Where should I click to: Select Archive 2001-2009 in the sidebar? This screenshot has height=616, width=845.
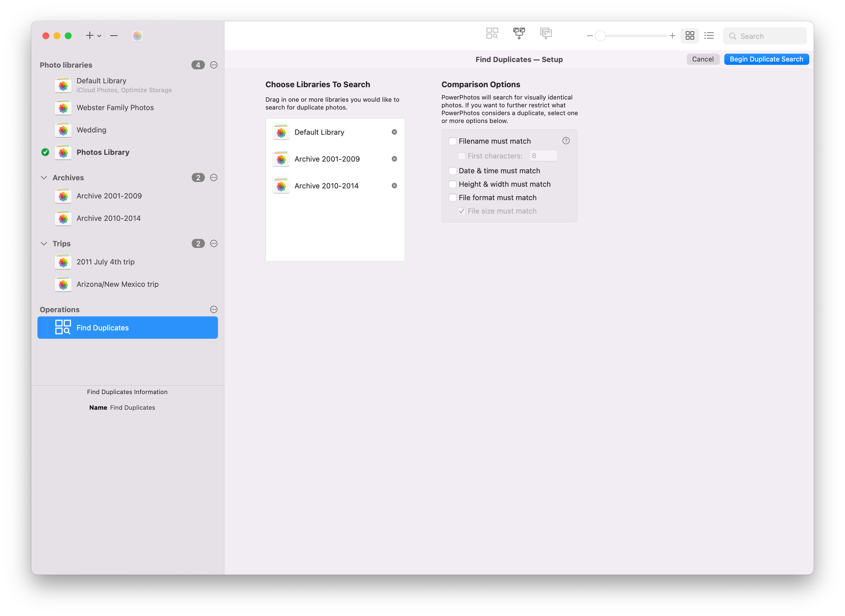coord(128,196)
